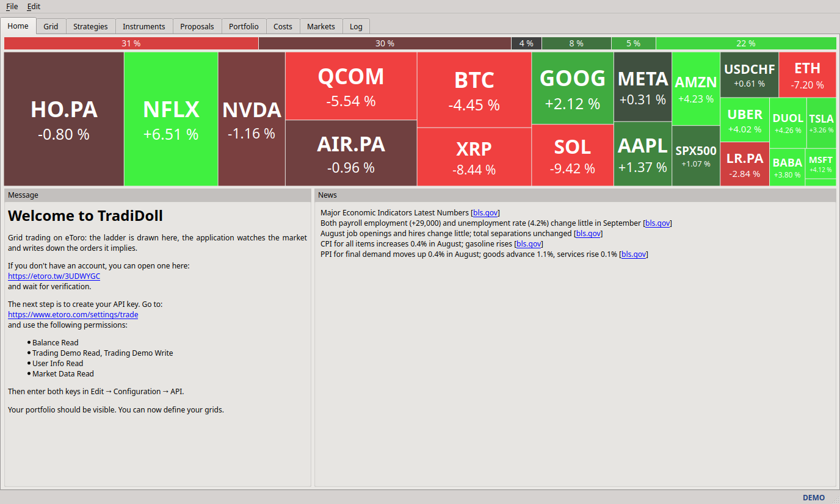
Task: Click the GOOG +2.12 % tile
Action: click(573, 88)
